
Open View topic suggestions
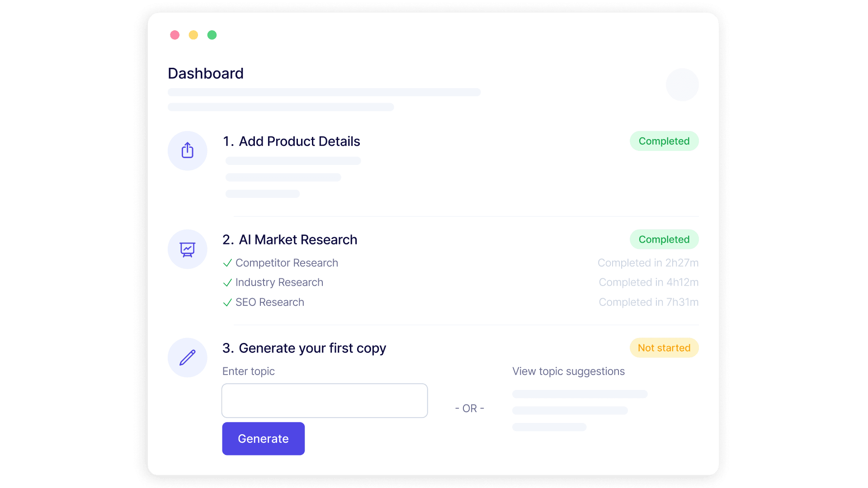(x=568, y=371)
